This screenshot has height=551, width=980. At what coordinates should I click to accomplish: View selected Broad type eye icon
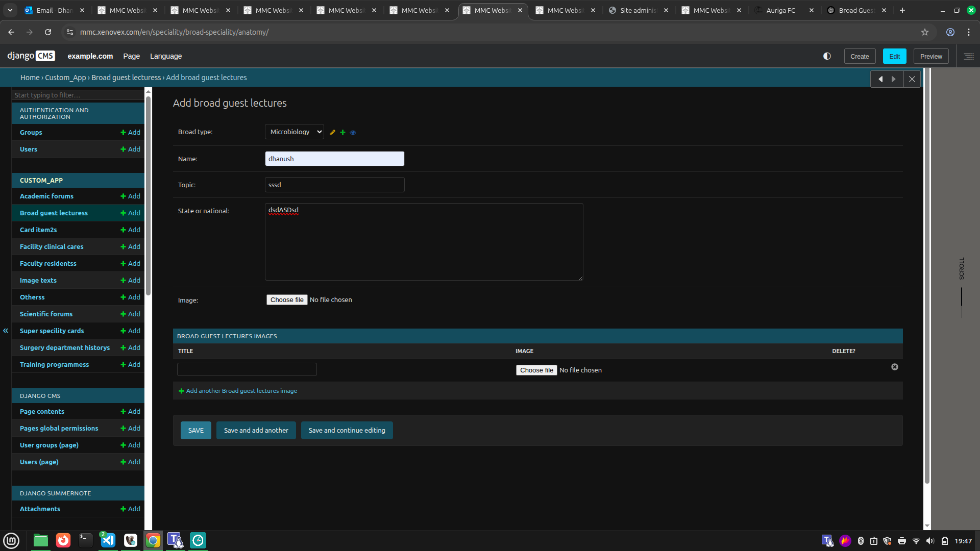click(x=353, y=133)
